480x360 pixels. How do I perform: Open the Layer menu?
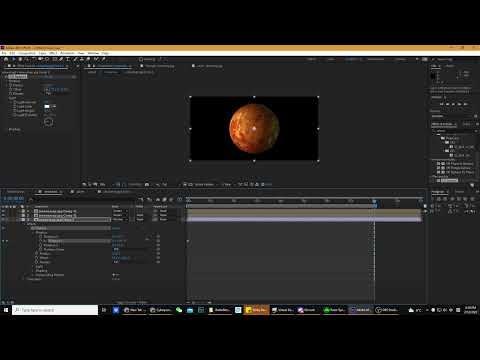click(43, 53)
